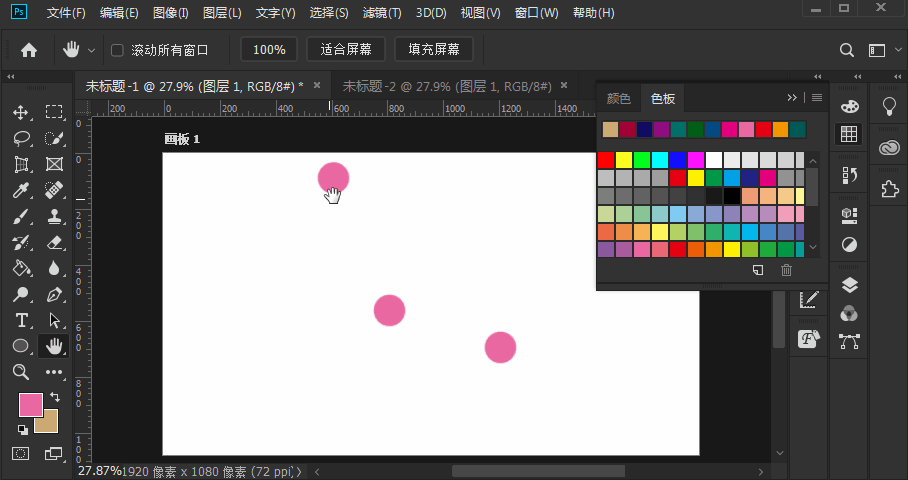Open the Search magnifier icon
The height and width of the screenshot is (480, 908).
(847, 50)
